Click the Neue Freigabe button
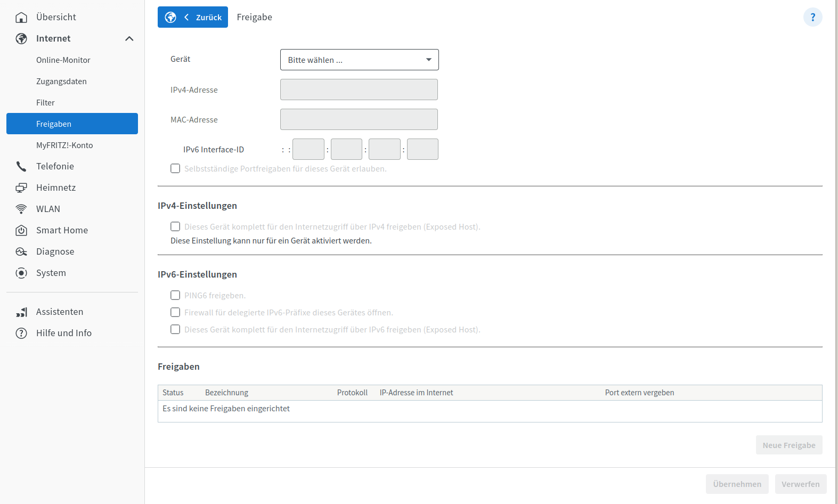Image resolution: width=838 pixels, height=504 pixels. [789, 445]
